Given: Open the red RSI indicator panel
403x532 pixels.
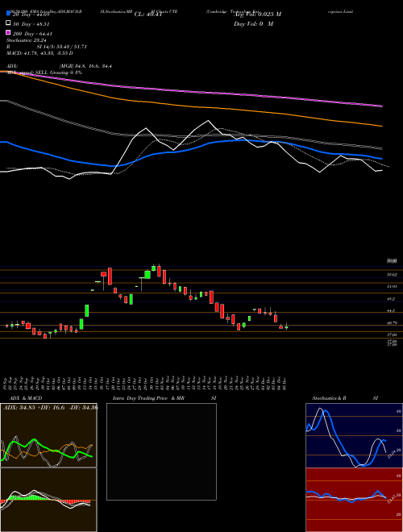Looking at the screenshot, I should point(354,500).
